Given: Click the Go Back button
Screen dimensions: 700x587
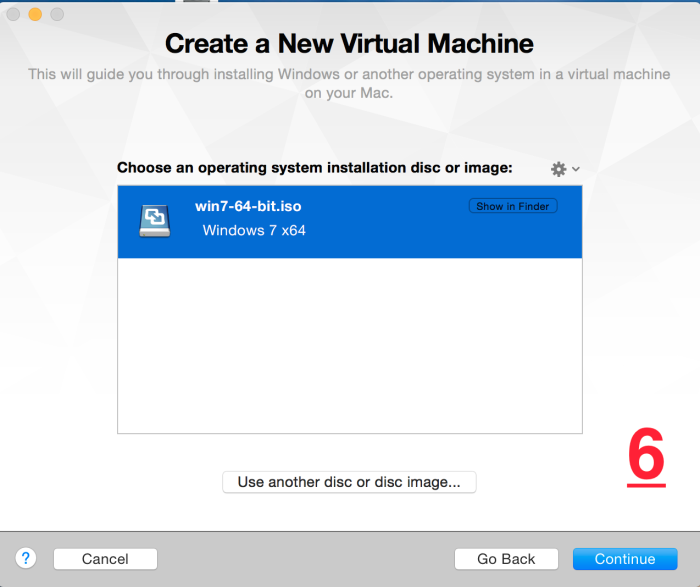Looking at the screenshot, I should (506, 559).
